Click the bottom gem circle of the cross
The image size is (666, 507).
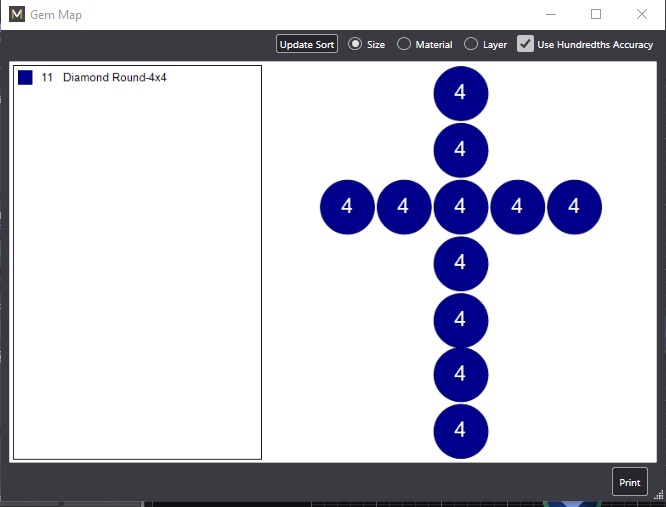pyautogui.click(x=460, y=431)
